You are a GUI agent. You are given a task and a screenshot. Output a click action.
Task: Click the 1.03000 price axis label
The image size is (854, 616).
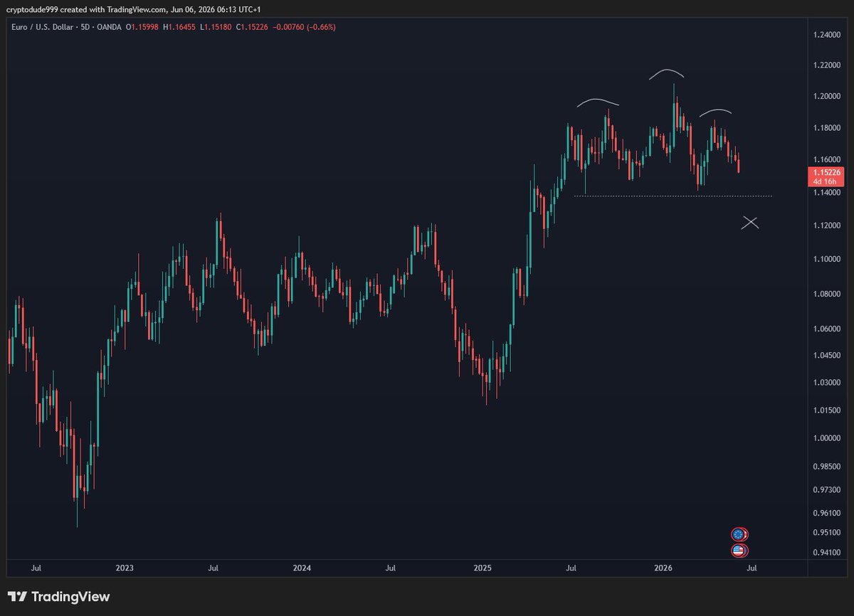click(827, 383)
